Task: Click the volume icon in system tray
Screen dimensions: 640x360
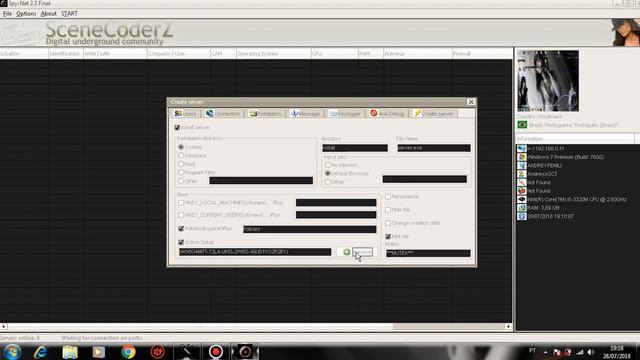Action: [591, 352]
